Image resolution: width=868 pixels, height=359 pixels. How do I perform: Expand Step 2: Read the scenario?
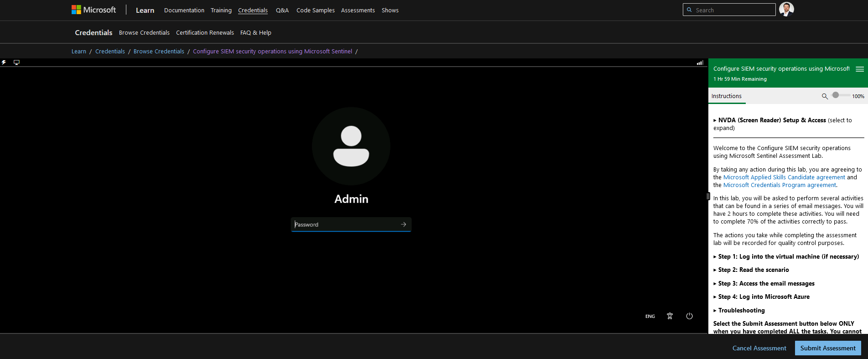point(751,270)
